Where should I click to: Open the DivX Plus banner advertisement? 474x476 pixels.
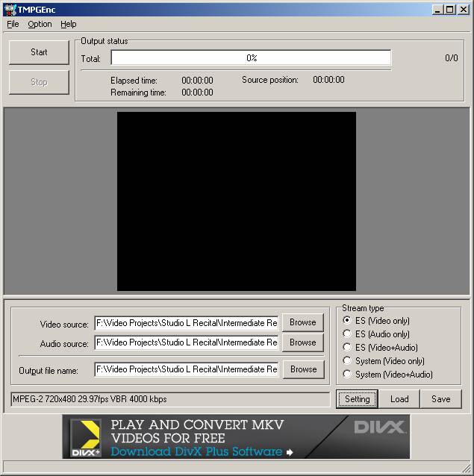click(236, 436)
